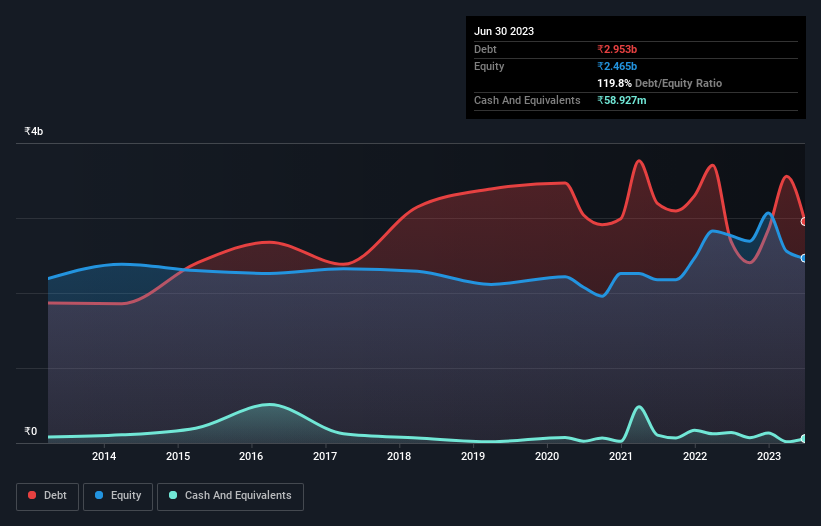821x526 pixels.
Task: Toggle Cash And Equivalents legend button
Action: pos(230,496)
